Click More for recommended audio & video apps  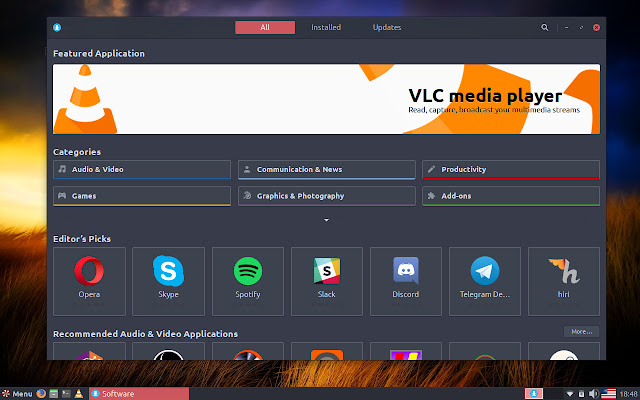coord(582,331)
